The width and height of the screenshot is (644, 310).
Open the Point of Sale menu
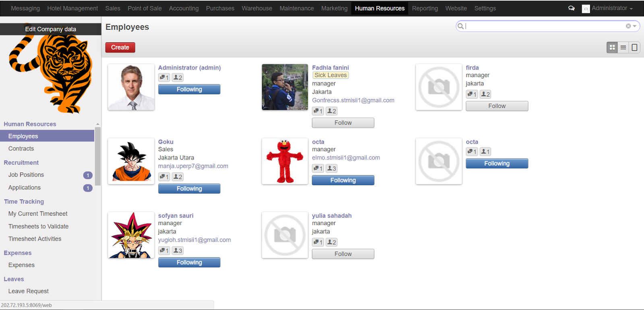click(144, 8)
